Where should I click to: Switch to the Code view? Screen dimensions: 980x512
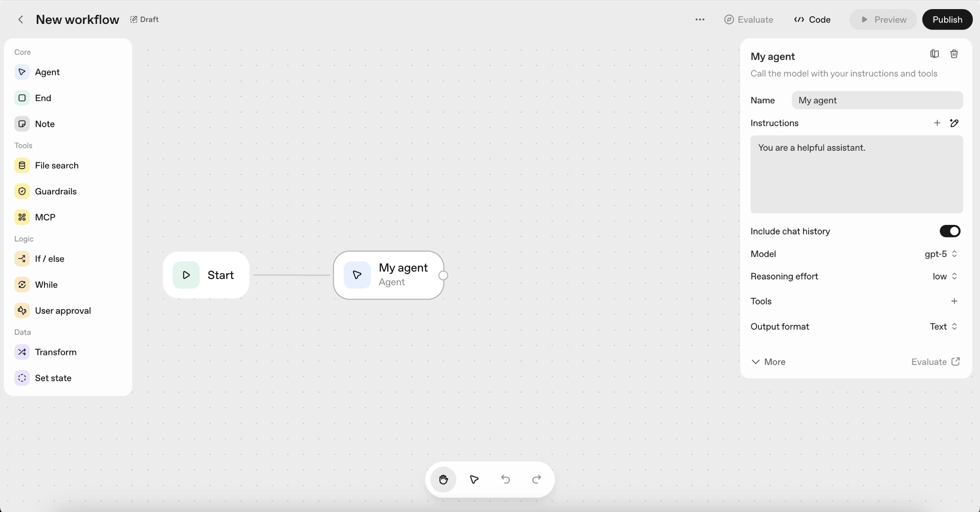pyautogui.click(x=812, y=20)
